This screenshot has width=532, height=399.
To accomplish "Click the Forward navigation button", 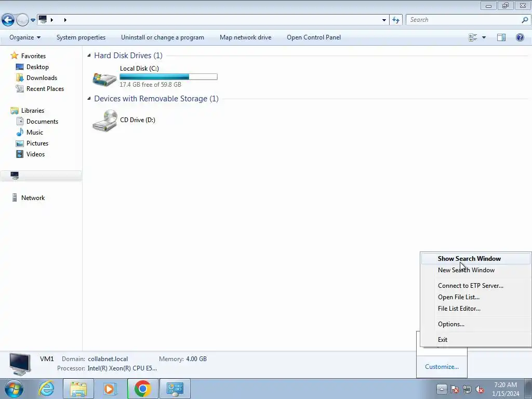I will pos(22,20).
